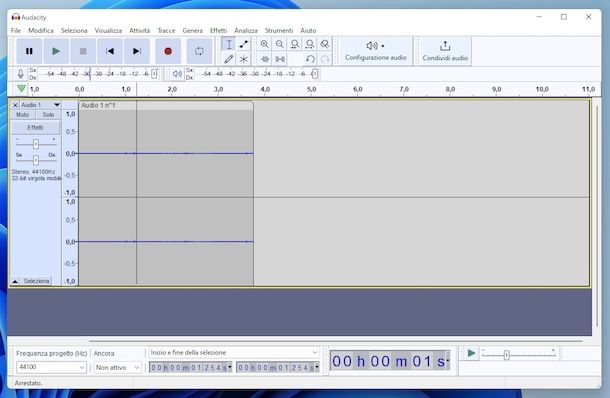Toggle Solo on Audio 1 track

coord(48,115)
